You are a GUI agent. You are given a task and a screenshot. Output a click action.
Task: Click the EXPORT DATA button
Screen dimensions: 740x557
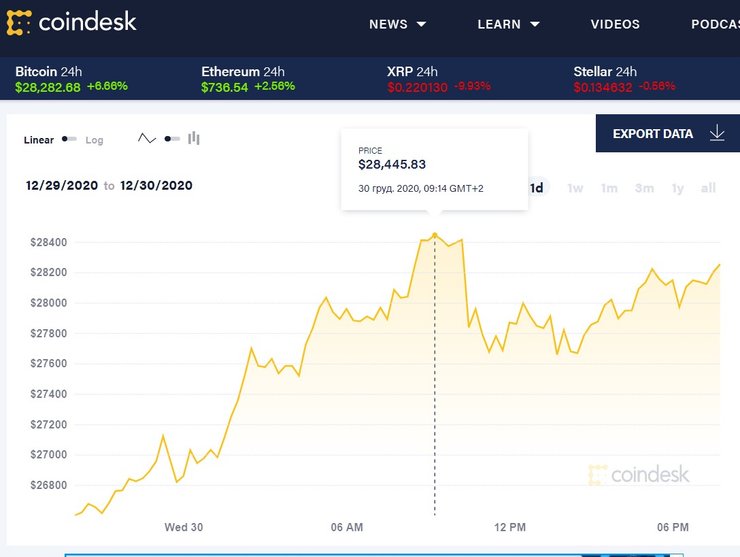click(x=668, y=133)
